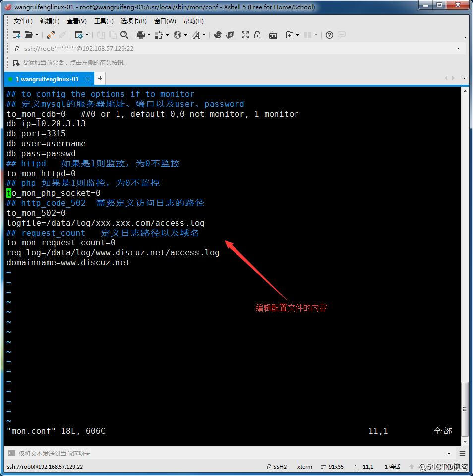The height and width of the screenshot is (476, 473).
Task: Expand the compose bar target dropdown
Action: [449, 453]
